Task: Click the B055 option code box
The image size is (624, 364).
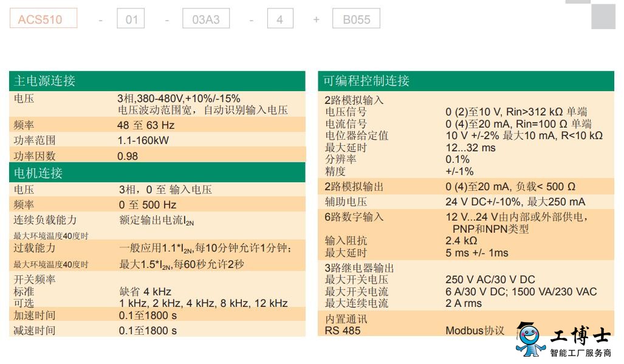Action: tap(356, 19)
